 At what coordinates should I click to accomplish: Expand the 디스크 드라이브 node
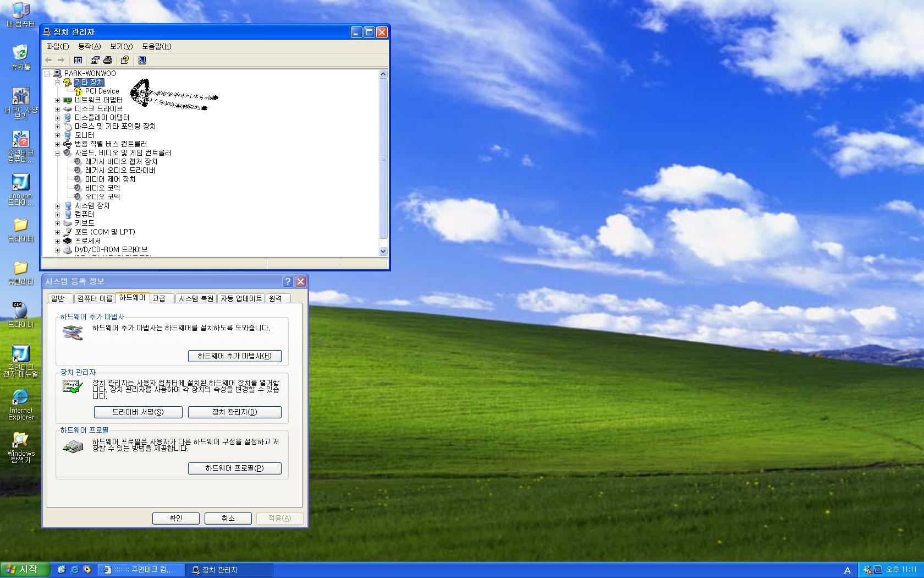pyautogui.click(x=57, y=109)
